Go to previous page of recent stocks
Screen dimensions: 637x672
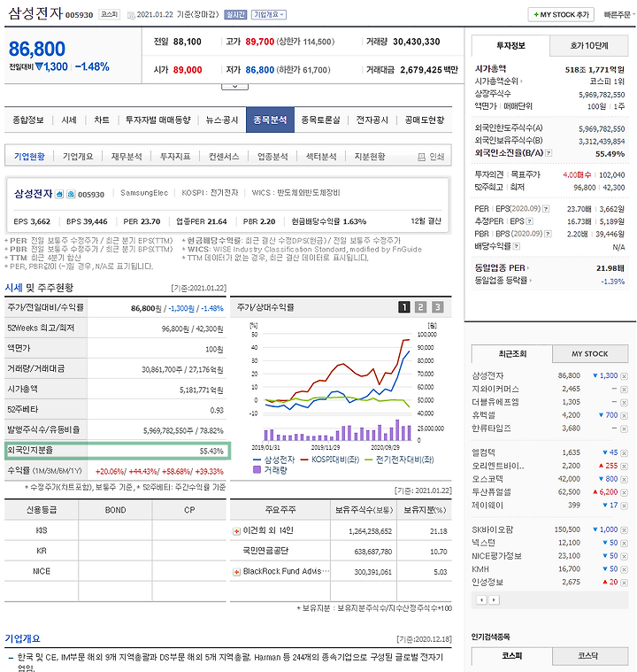[481, 599]
